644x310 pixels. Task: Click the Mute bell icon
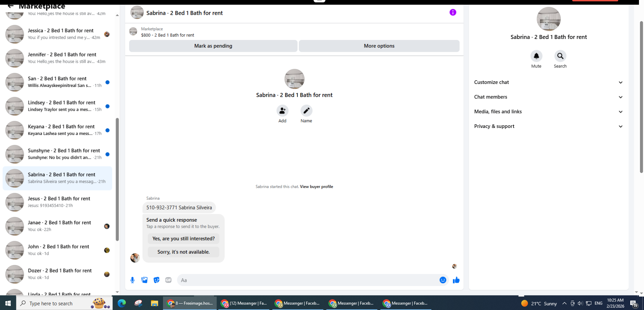(x=536, y=56)
